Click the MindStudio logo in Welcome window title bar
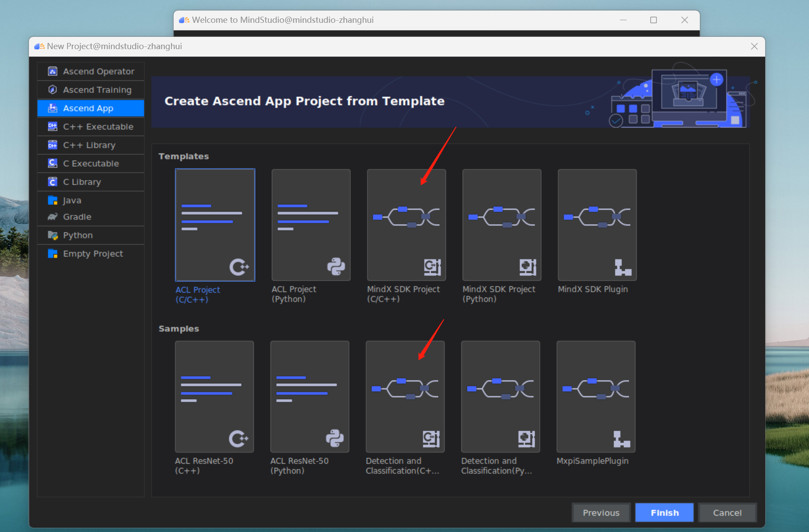The height and width of the screenshot is (532, 809). (x=184, y=20)
